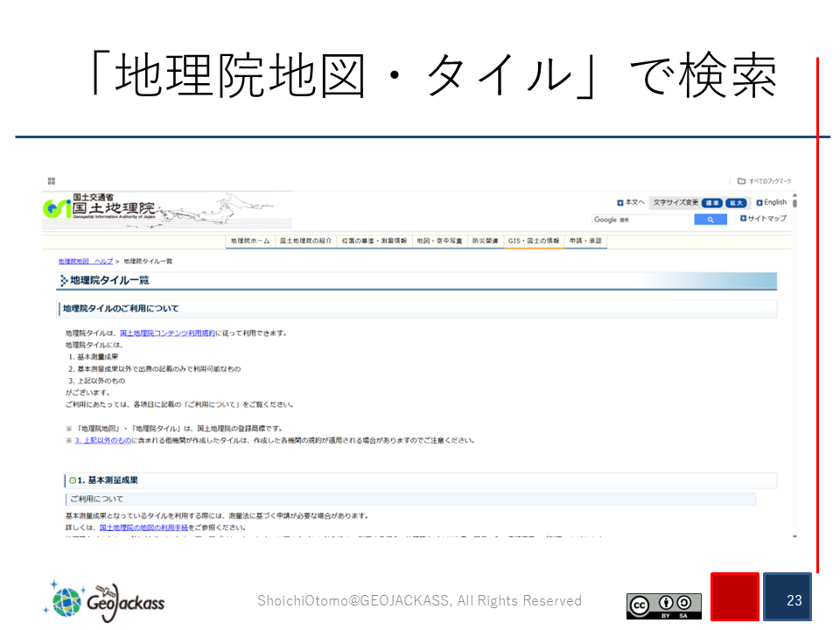840x630 pixels.
Task: Set font size to 拡大
Action: click(737, 202)
